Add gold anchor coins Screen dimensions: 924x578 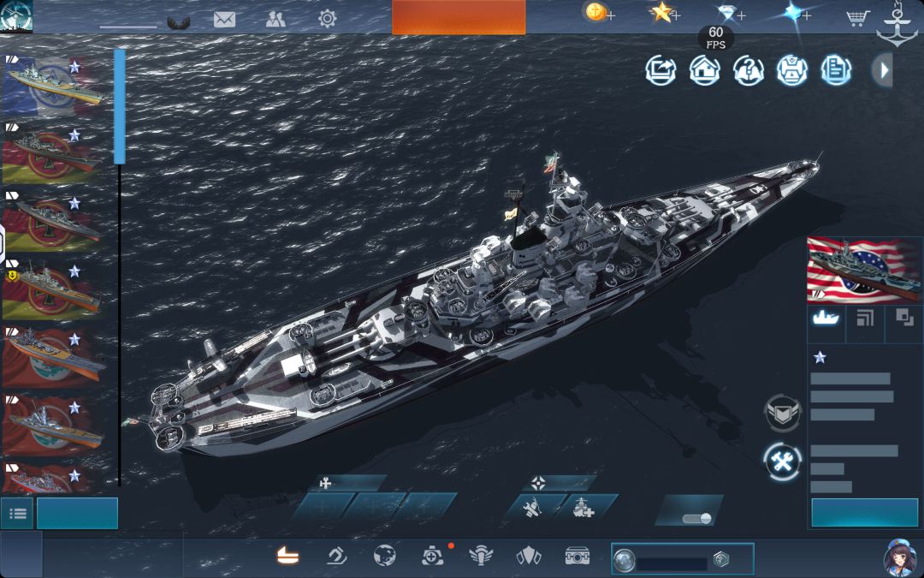click(600, 12)
